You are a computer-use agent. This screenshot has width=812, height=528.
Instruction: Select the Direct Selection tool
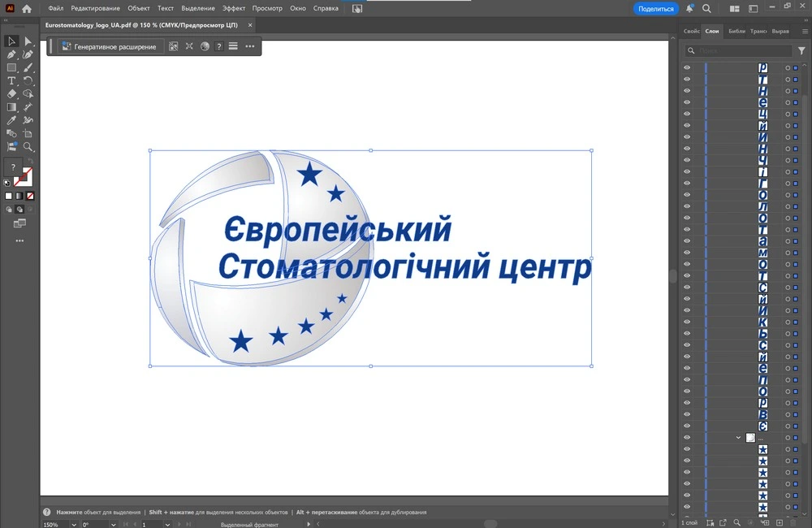pyautogui.click(x=27, y=42)
